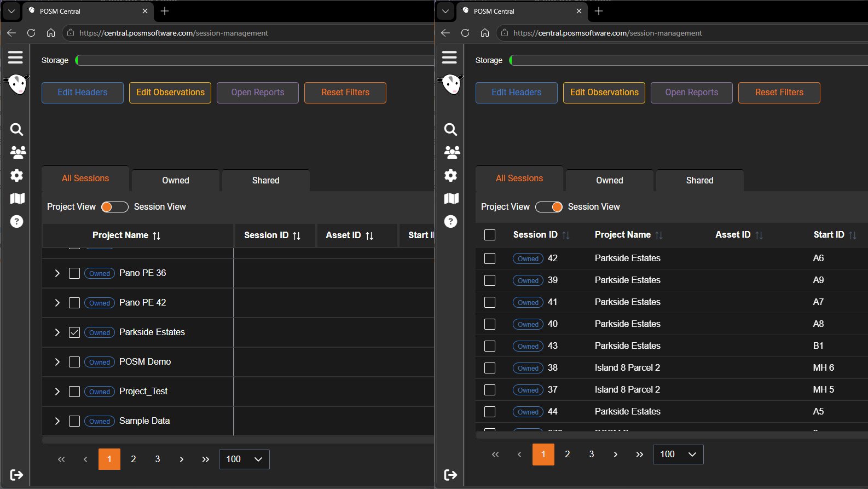Image resolution: width=868 pixels, height=489 pixels.
Task: Open help icon in right window sidebar
Action: click(x=450, y=221)
